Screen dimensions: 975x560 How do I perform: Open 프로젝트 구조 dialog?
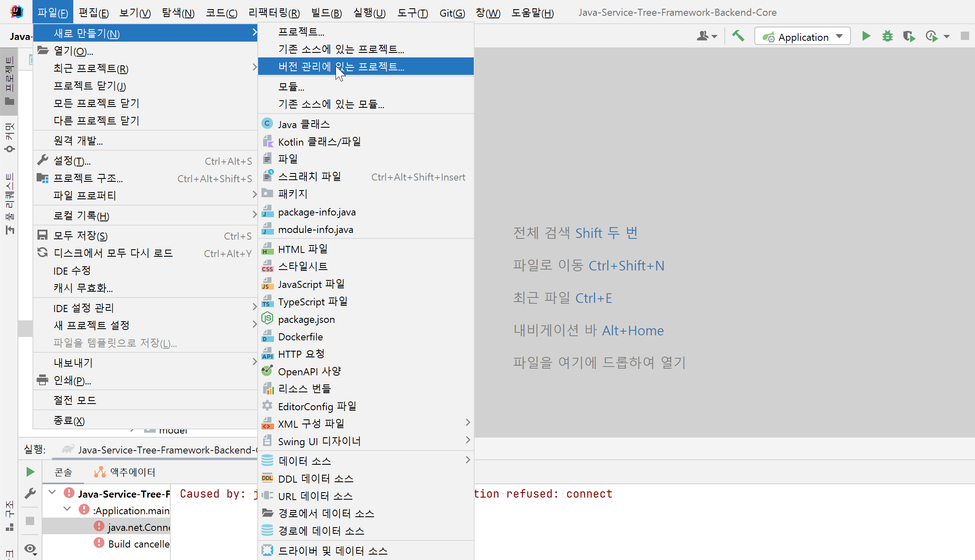click(145, 178)
